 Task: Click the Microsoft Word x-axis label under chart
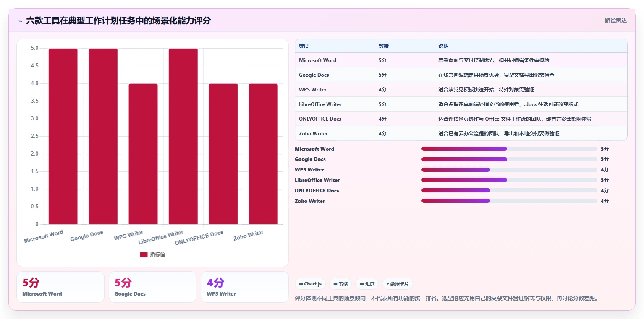pos(44,236)
